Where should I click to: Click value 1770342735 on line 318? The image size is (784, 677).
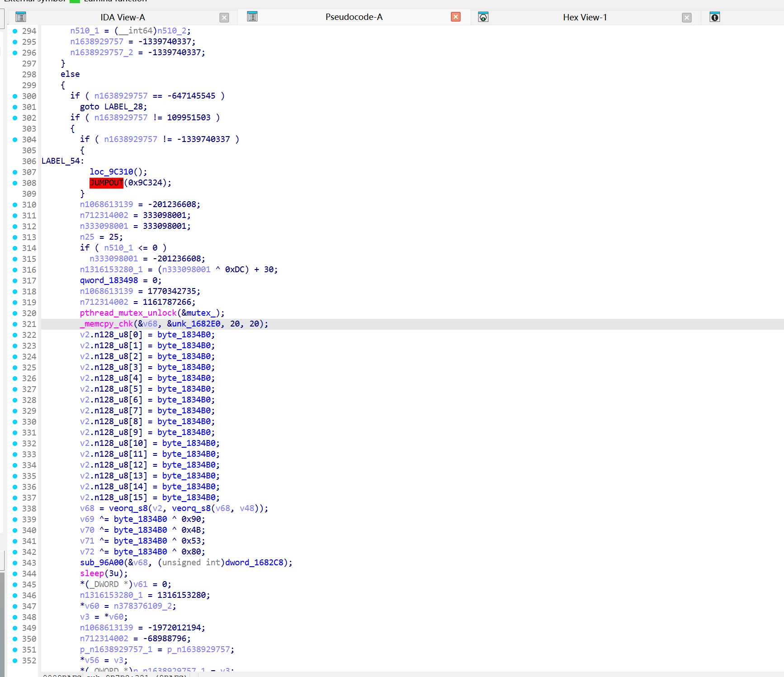(172, 291)
